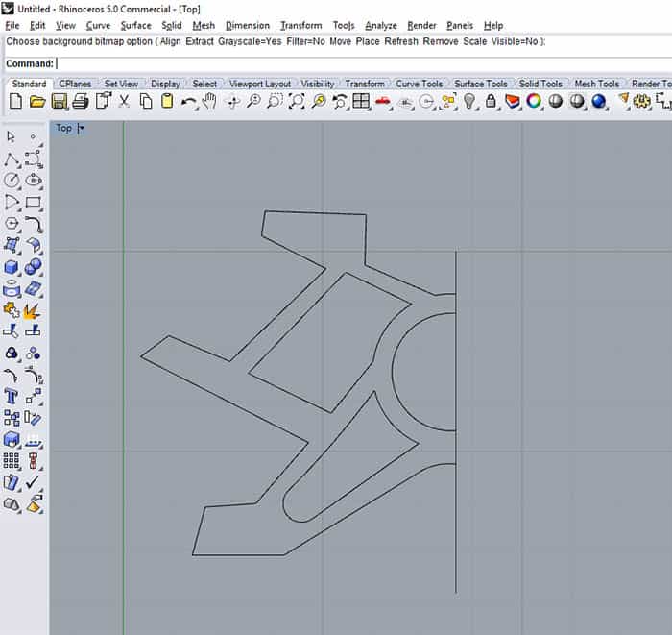Open the Tools menu
The width and height of the screenshot is (672, 635).
tap(344, 26)
